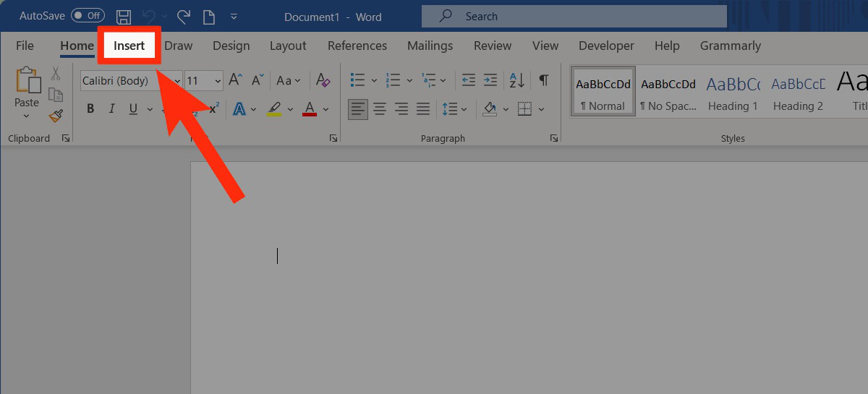This screenshot has width=868, height=394.
Task: Open the Clipboard dialog launcher
Action: [x=65, y=138]
